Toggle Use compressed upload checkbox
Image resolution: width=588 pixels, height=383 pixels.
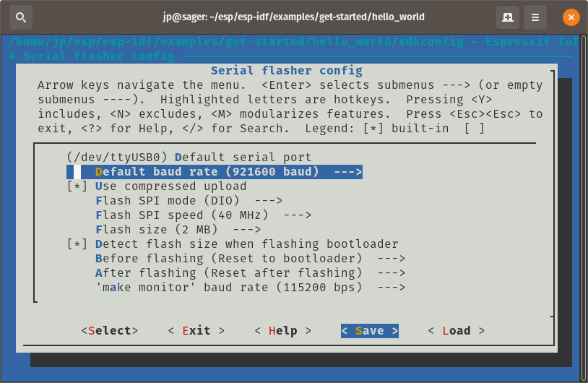(77, 186)
